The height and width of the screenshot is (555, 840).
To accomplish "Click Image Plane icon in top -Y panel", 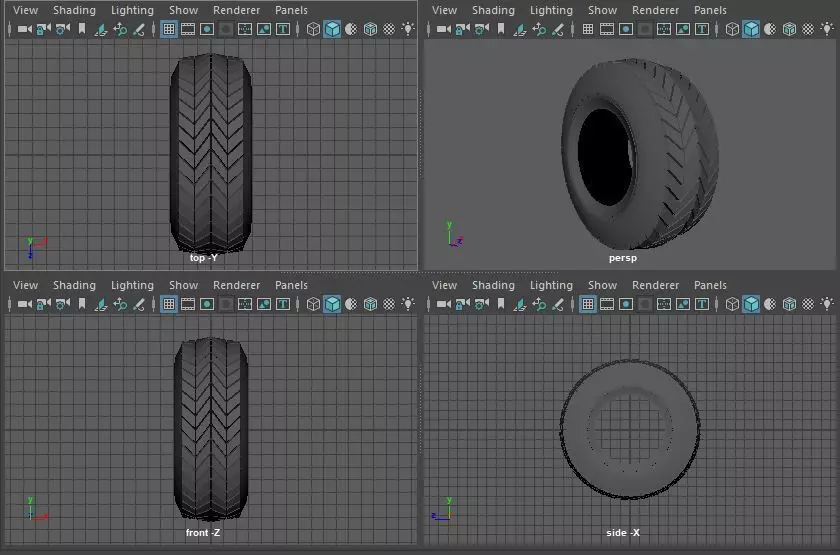I will point(101,29).
